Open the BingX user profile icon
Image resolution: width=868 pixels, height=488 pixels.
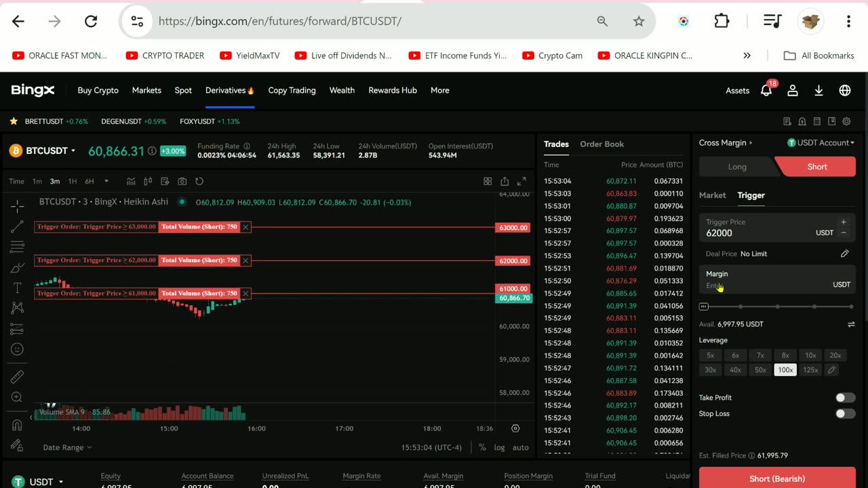pos(793,90)
